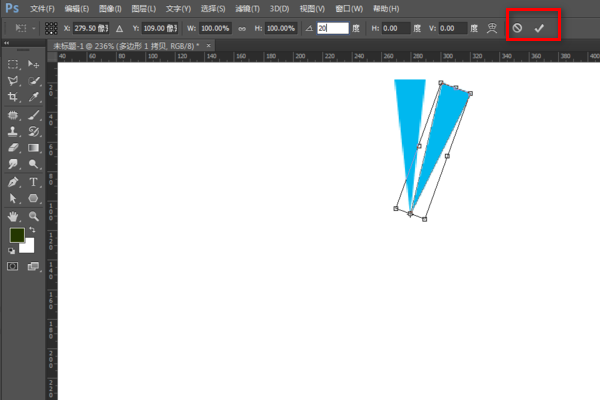
Task: Switch to warp mode icon
Action: 491,29
